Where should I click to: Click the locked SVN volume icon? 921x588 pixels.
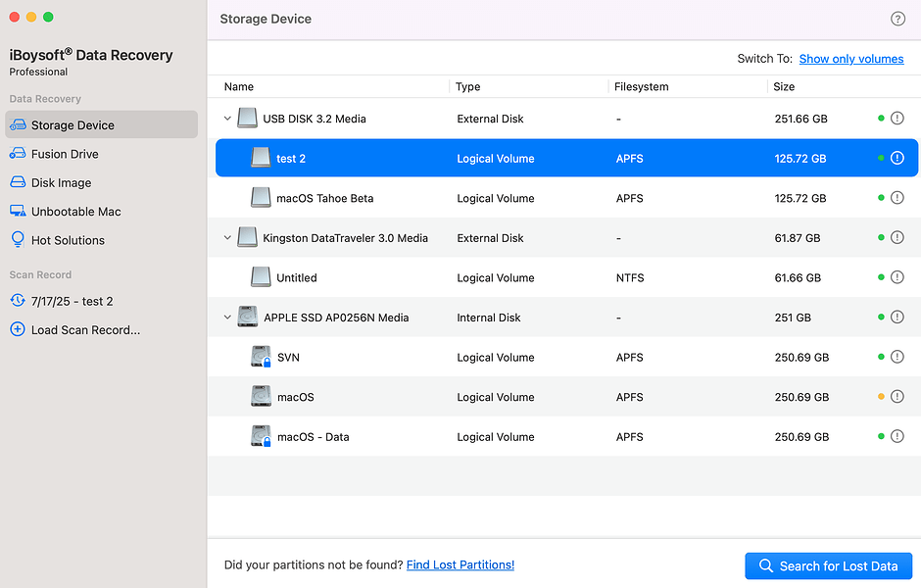click(x=261, y=357)
